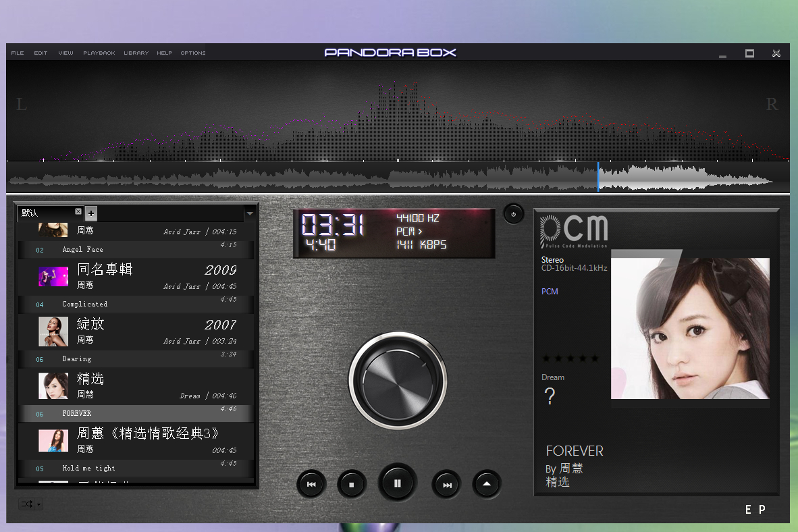Click the 44100 HZ sample rate readout
Image resolution: width=798 pixels, height=532 pixels.
coord(418,218)
